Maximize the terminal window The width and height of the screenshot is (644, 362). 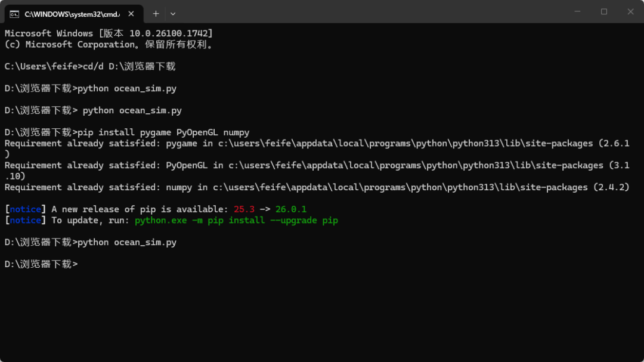coord(603,11)
